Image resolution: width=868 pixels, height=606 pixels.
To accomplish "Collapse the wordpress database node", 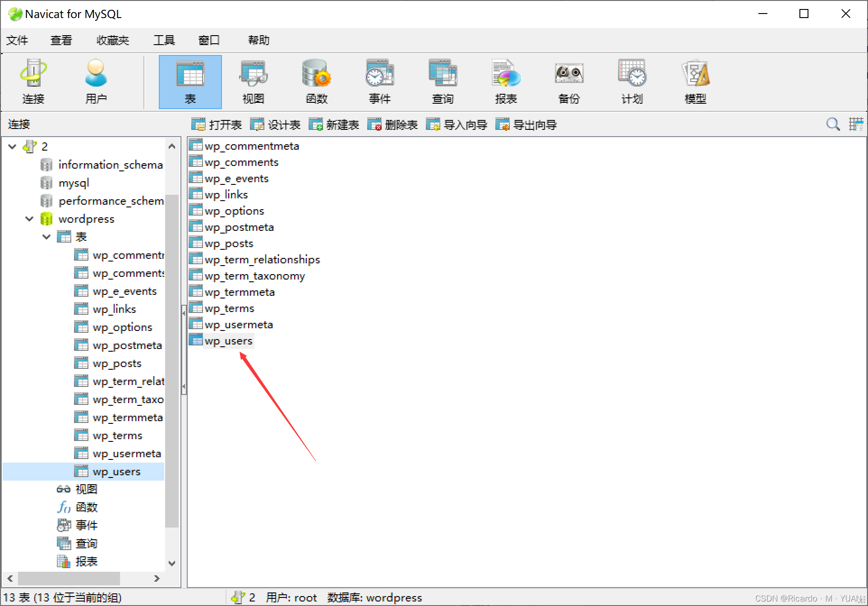I will point(29,219).
